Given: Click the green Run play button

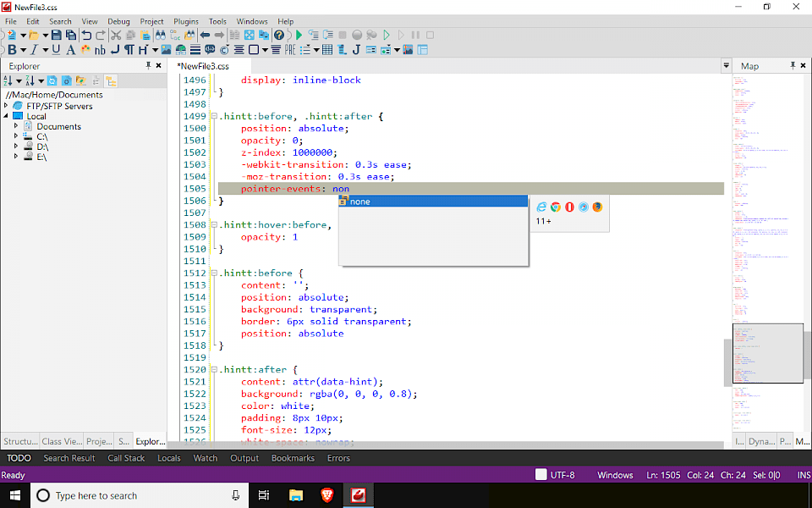Looking at the screenshot, I should (299, 36).
